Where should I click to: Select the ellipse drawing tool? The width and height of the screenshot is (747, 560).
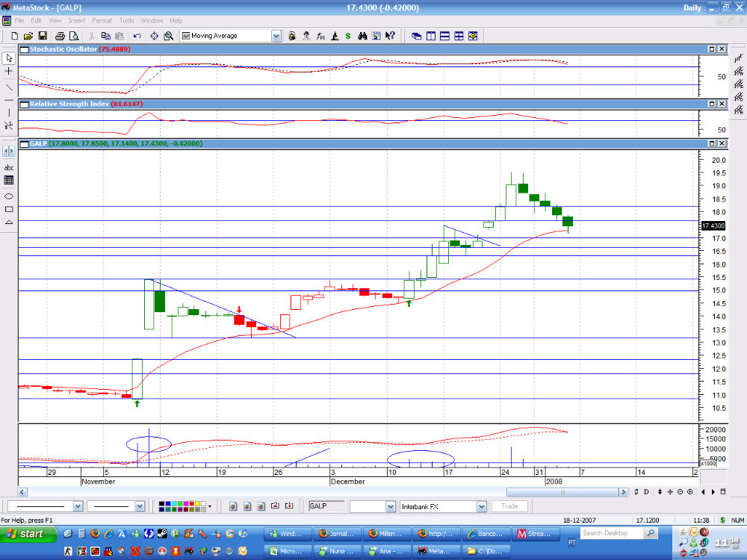(8, 196)
